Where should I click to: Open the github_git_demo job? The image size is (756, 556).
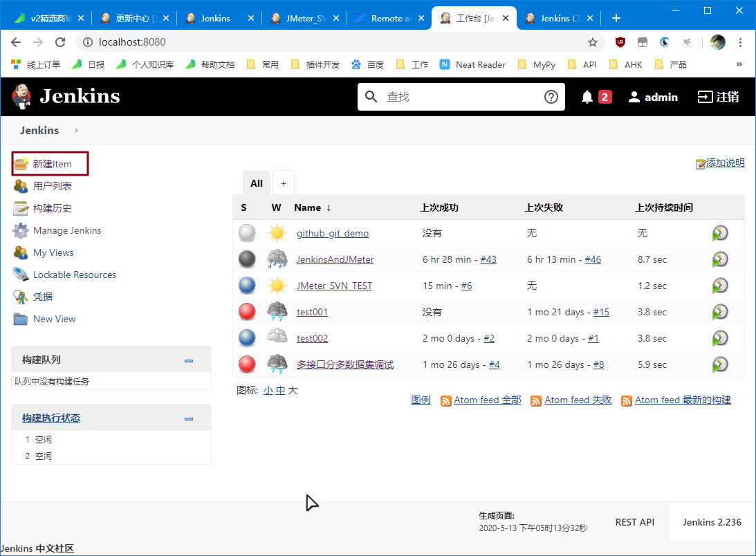coord(333,233)
